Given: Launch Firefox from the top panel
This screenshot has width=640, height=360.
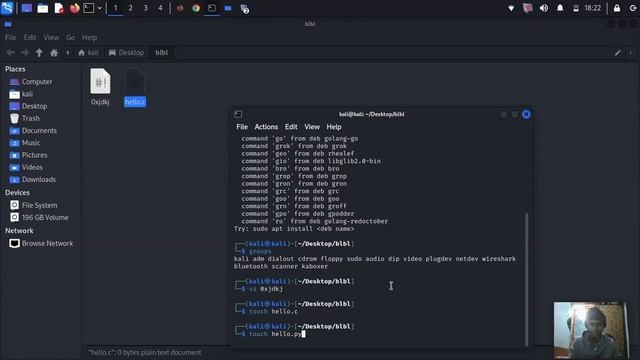Looking at the screenshot, I should coord(74,8).
